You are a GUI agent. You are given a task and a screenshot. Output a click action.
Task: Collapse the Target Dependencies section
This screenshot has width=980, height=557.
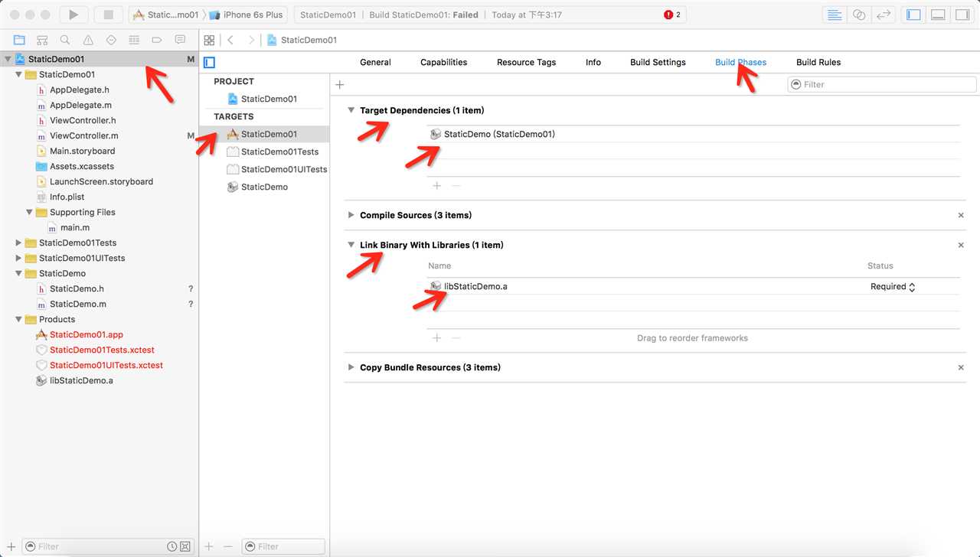pos(351,110)
